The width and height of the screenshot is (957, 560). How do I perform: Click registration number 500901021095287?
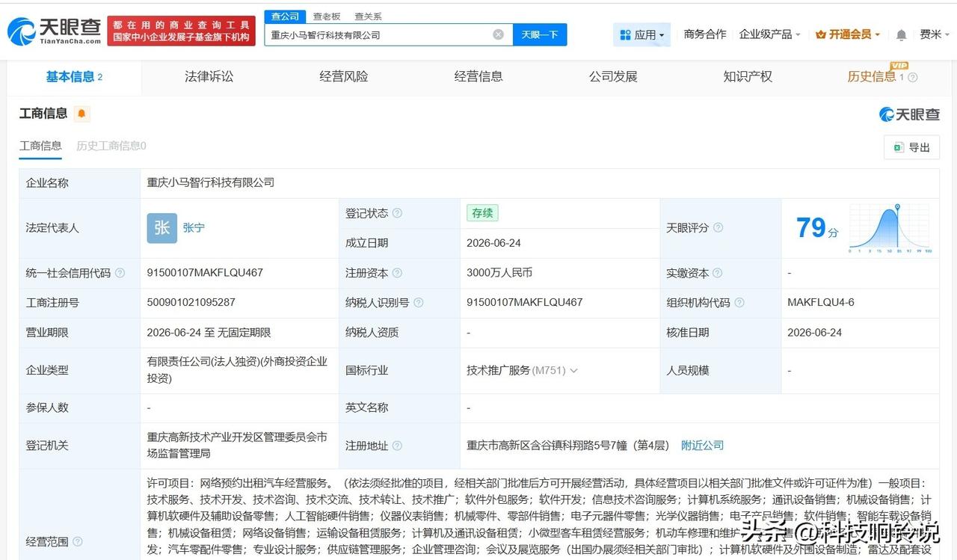[x=191, y=303]
